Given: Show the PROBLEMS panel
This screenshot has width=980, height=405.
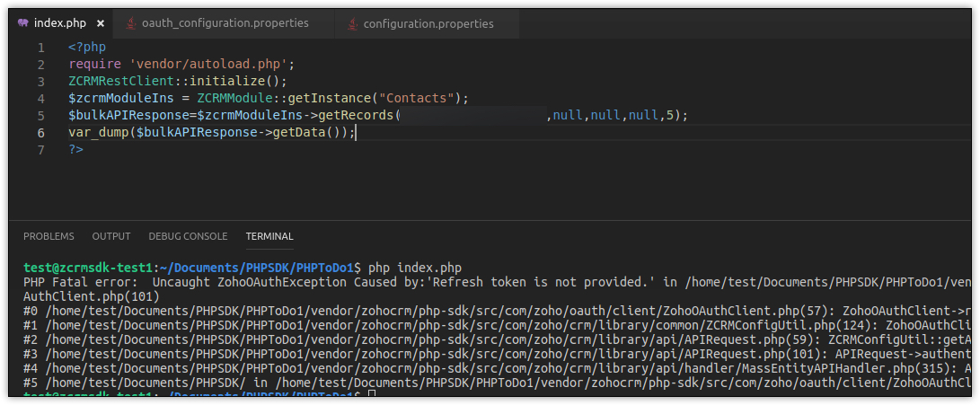Looking at the screenshot, I should click(x=49, y=236).
